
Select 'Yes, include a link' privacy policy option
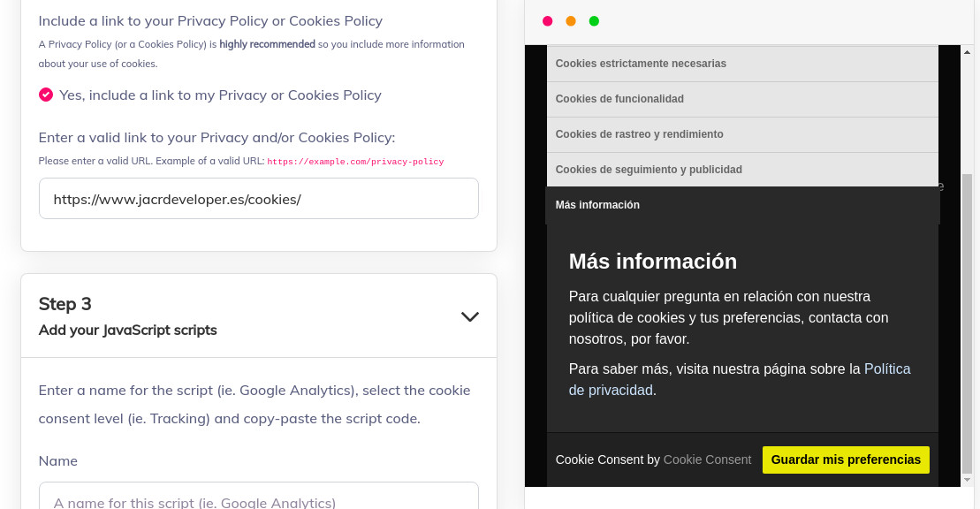click(x=46, y=95)
